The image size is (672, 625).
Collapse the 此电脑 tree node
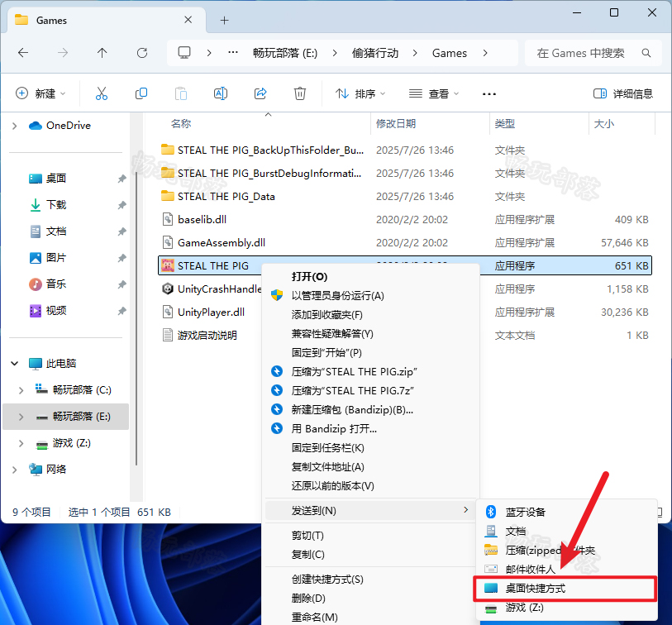tap(15, 364)
